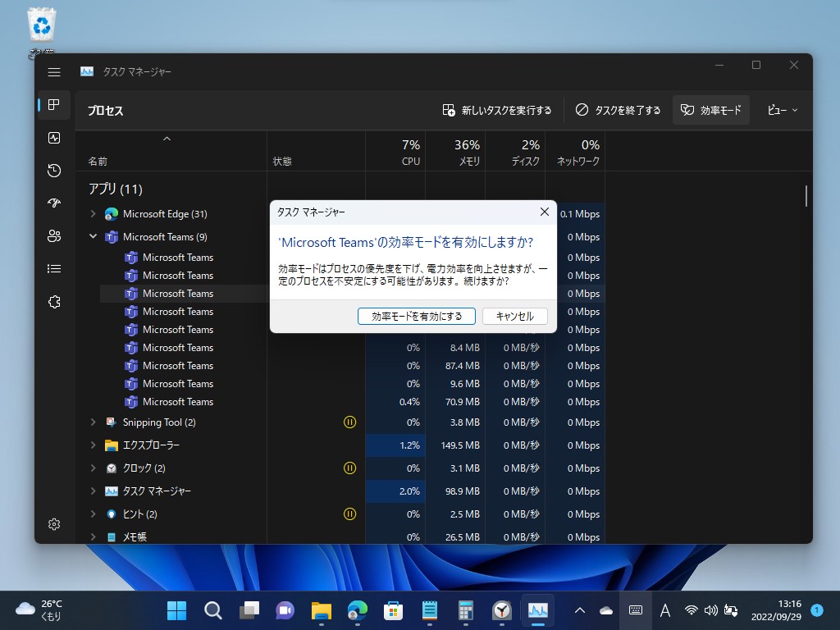
Task: Select the first Microsoft Teams child process
Action: (x=178, y=257)
